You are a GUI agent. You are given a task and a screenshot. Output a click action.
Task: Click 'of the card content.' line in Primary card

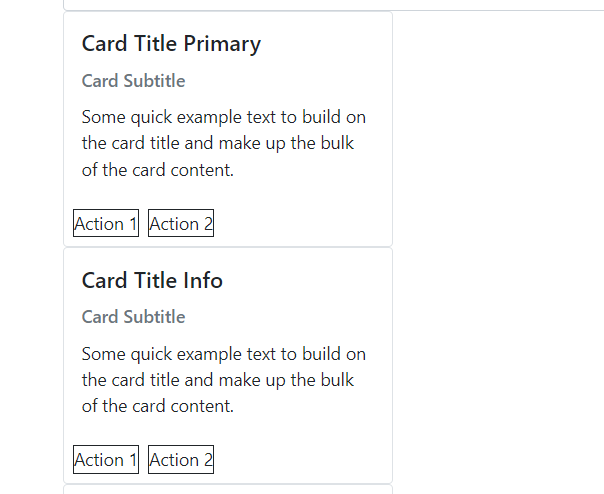pos(157,170)
